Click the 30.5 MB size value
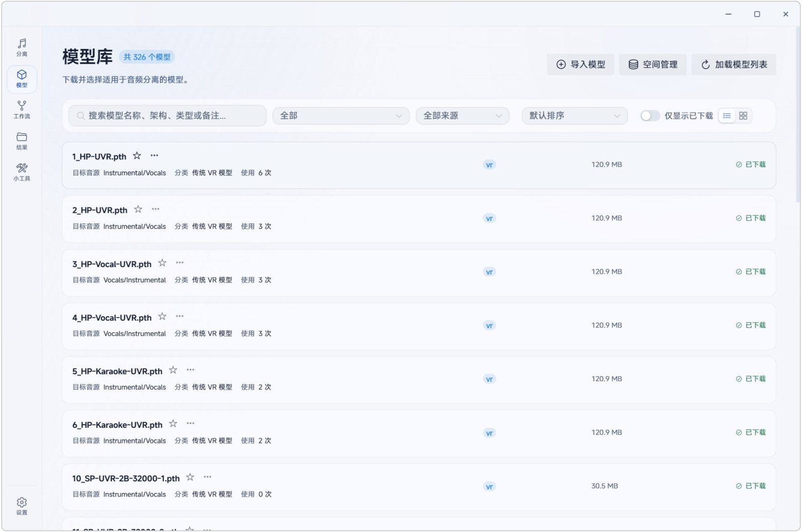Image resolution: width=802 pixels, height=532 pixels. click(605, 486)
